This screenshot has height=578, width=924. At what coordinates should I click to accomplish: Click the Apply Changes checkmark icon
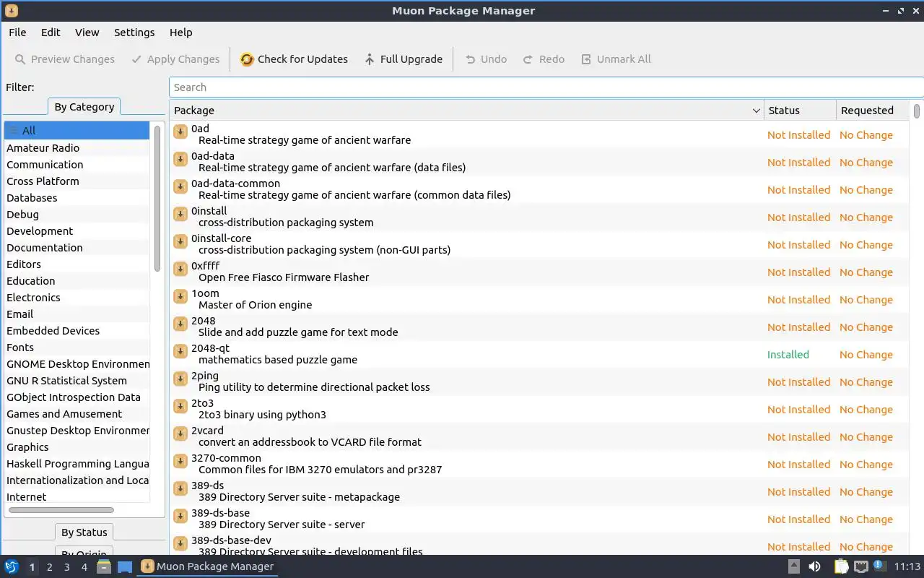coord(136,59)
